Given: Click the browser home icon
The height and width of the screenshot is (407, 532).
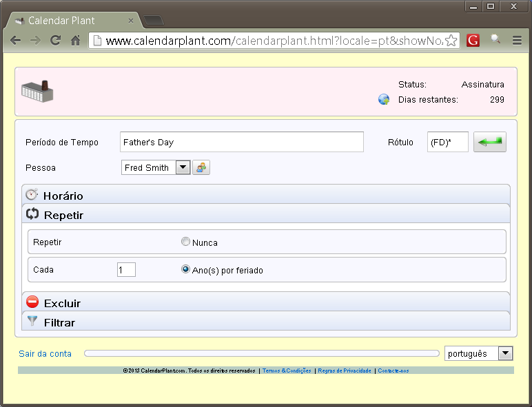Looking at the screenshot, I should pyautogui.click(x=76, y=41).
